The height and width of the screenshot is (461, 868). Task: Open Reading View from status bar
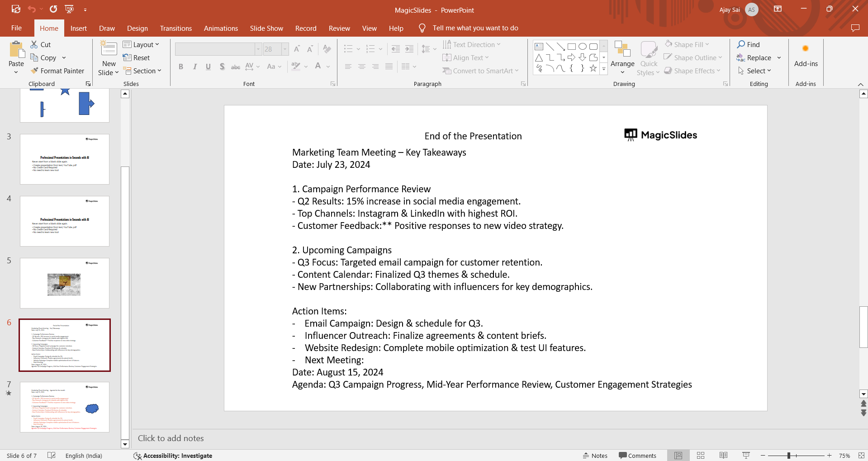coord(723,456)
